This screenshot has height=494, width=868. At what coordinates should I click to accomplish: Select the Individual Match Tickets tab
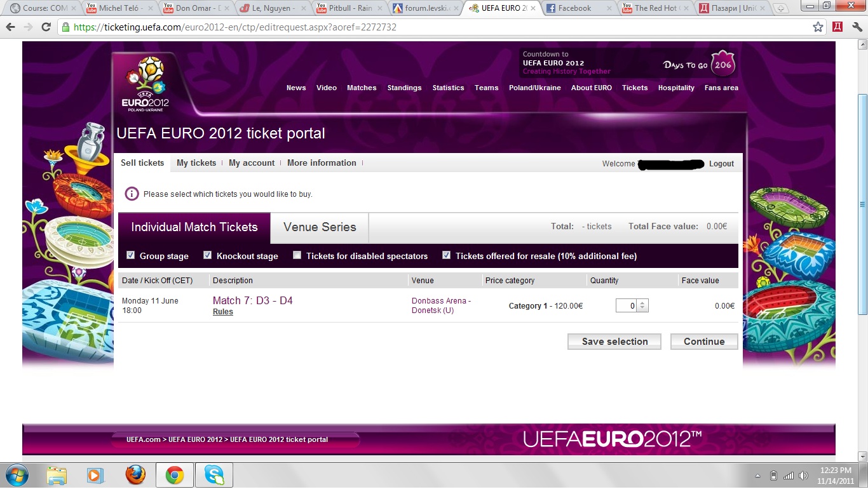click(x=194, y=227)
